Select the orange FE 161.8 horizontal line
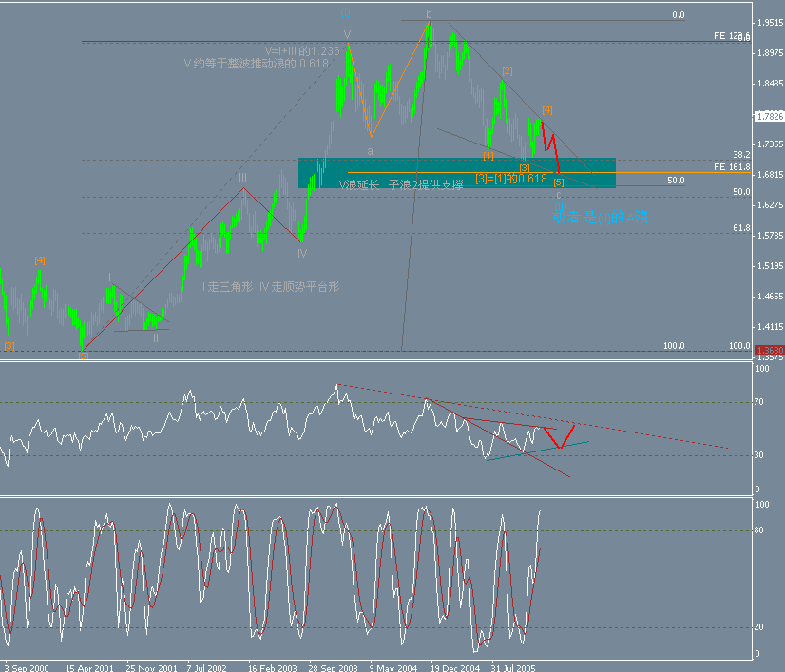Viewport: 785px width, 672px height. click(665, 173)
